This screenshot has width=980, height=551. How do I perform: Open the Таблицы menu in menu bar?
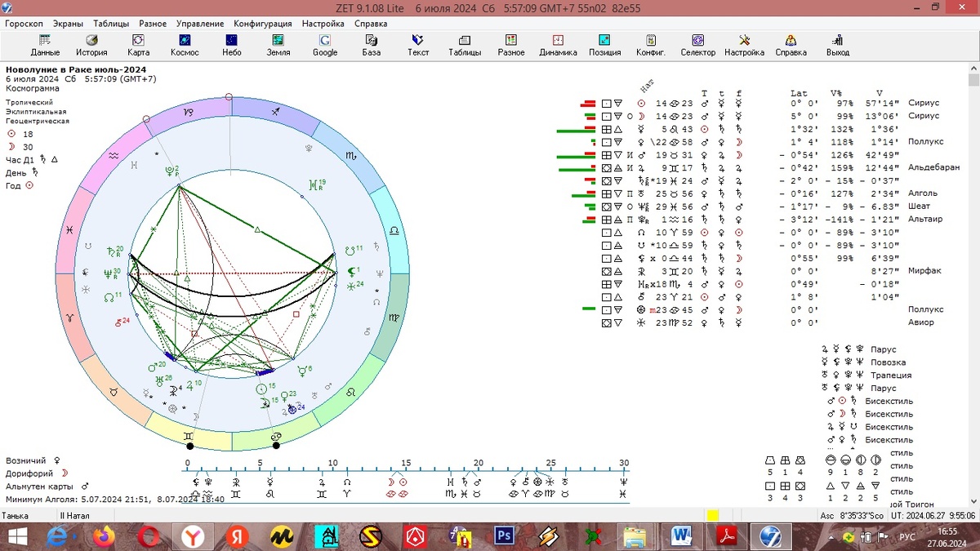111,24
